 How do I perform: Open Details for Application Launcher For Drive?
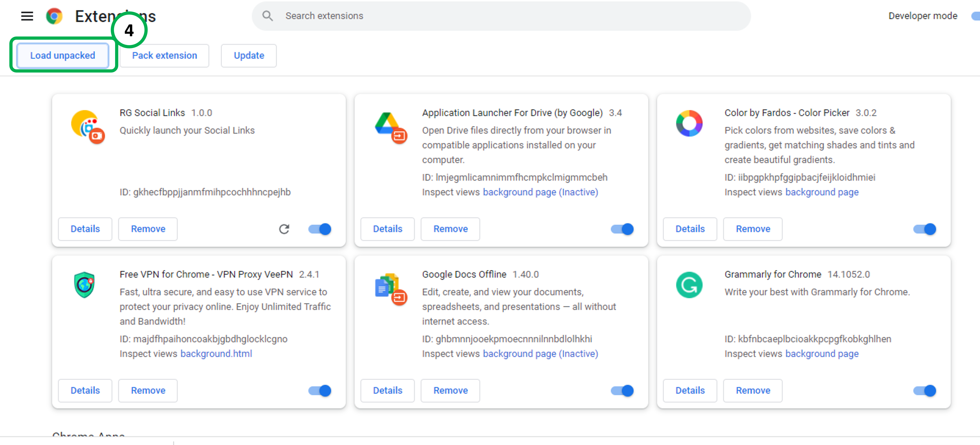coord(388,229)
